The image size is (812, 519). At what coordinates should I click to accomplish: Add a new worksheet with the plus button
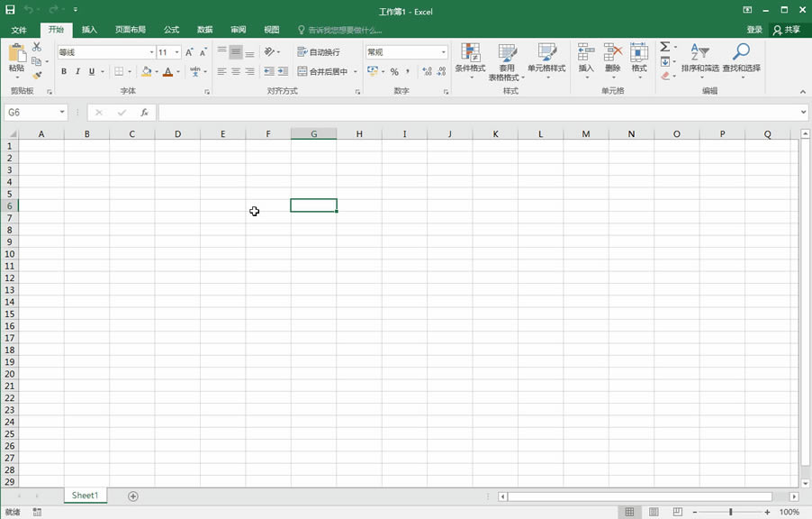tap(132, 496)
